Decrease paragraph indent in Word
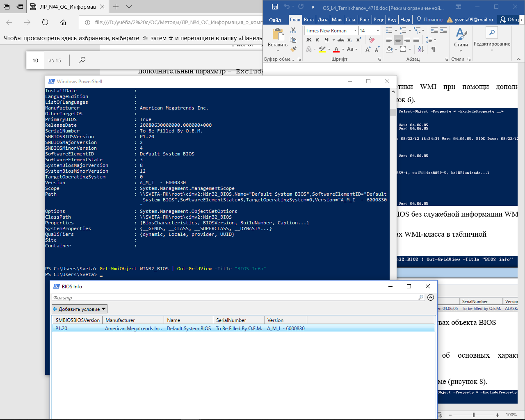This screenshot has height=420, width=525. point(434,30)
